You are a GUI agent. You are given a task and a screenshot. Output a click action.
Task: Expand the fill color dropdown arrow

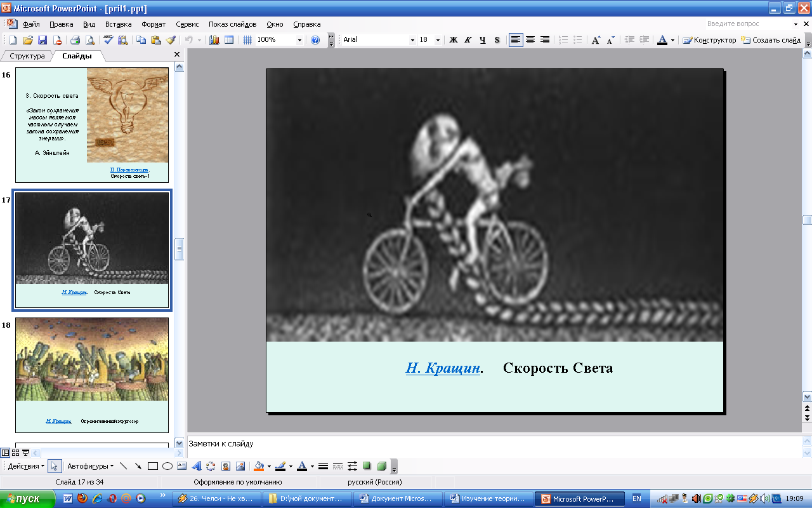tap(269, 466)
